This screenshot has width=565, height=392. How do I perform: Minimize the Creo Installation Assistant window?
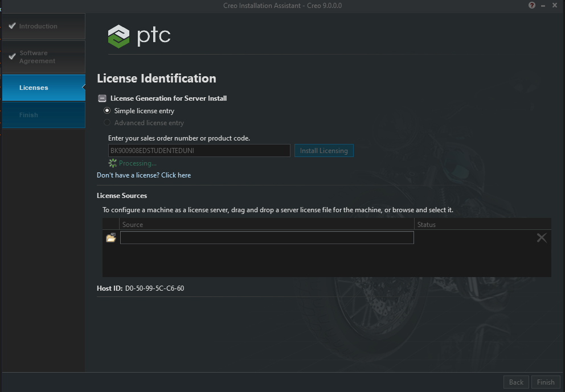tap(543, 5)
